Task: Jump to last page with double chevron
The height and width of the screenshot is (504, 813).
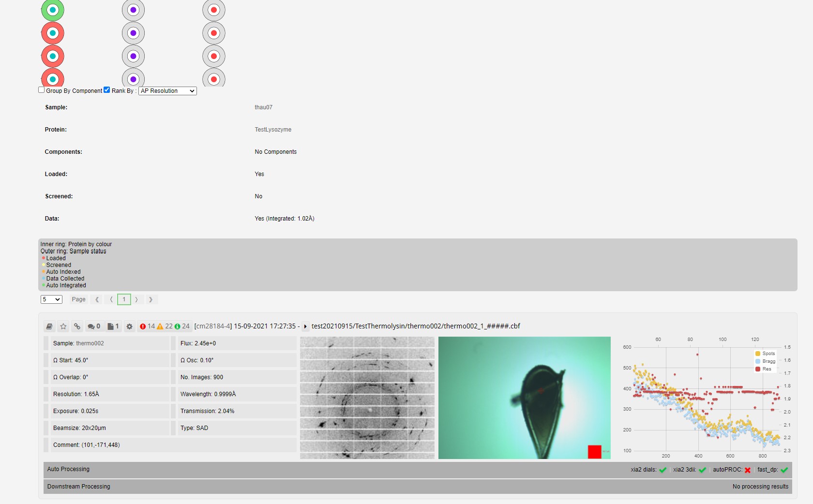Action: 151,299
